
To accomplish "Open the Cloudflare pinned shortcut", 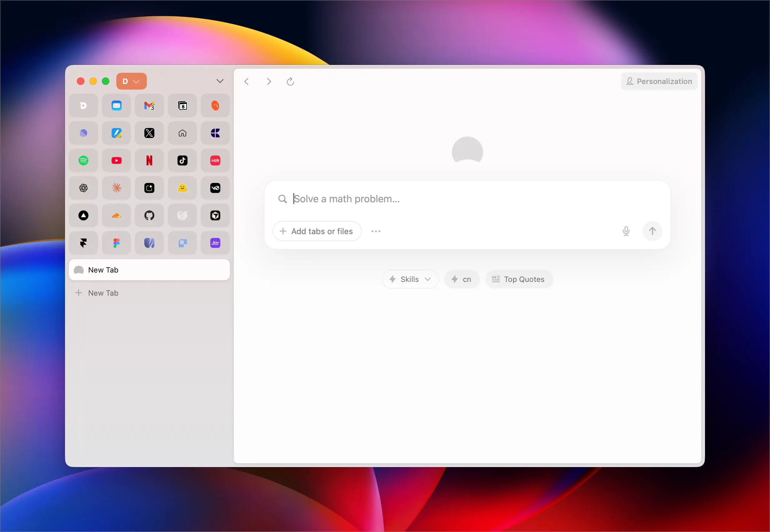I will (x=117, y=216).
